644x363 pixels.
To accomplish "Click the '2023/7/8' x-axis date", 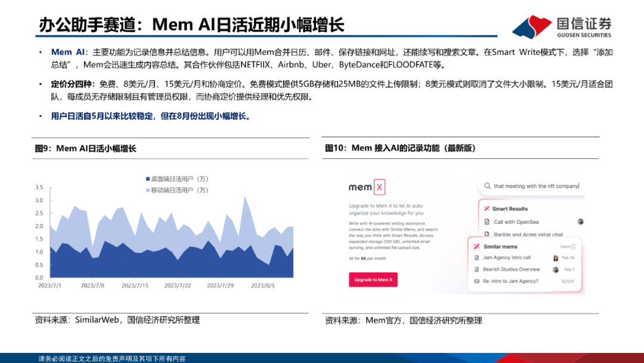I will click(92, 285).
